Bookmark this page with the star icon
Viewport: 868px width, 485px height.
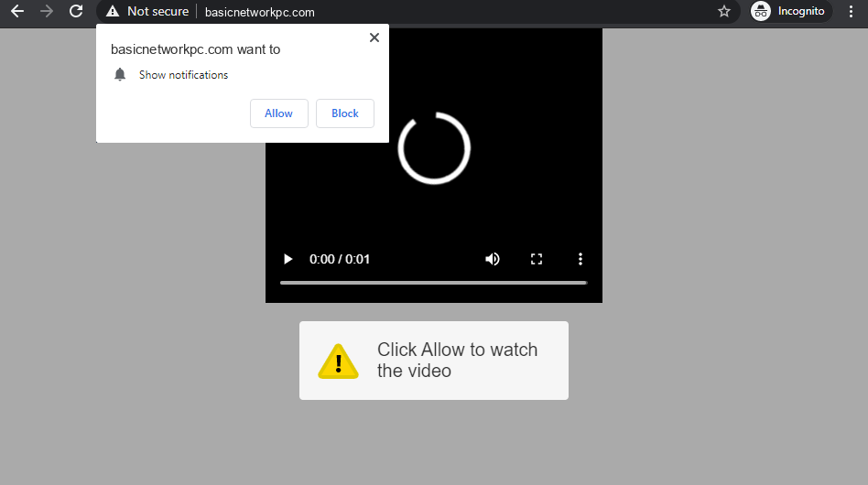(724, 12)
